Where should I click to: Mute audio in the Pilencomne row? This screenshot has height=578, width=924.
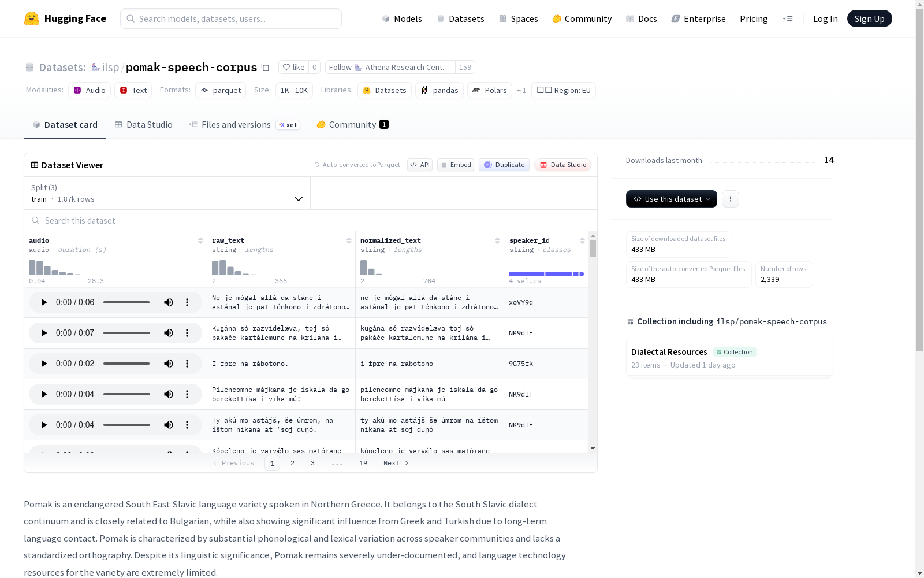(169, 394)
